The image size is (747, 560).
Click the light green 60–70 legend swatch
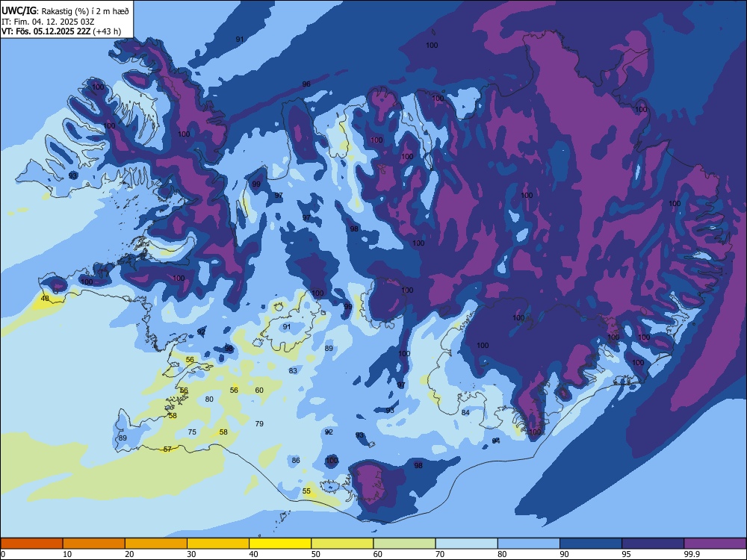(x=404, y=544)
